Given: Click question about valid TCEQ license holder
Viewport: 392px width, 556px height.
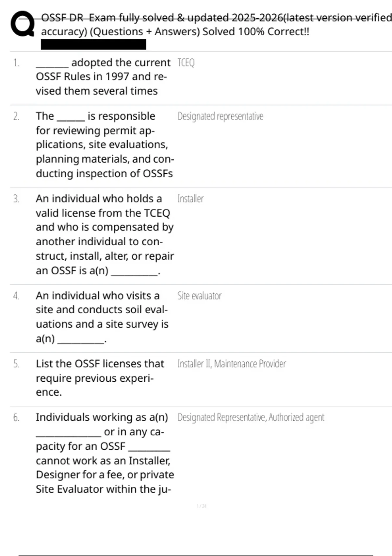Looking at the screenshot, I should (105, 235).
